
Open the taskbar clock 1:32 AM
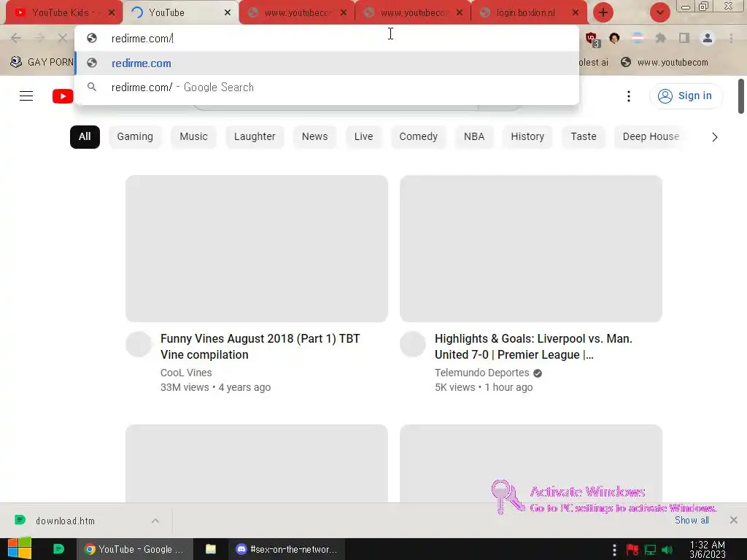(x=708, y=550)
